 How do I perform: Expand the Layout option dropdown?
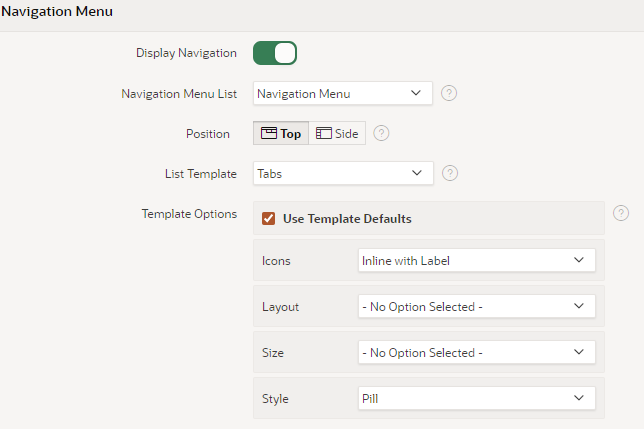[476, 306]
